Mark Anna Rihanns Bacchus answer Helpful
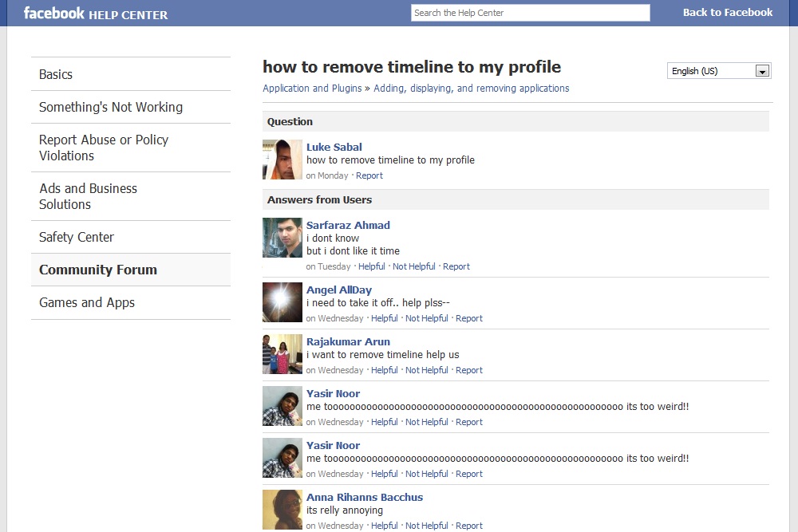The image size is (798, 532). tap(385, 526)
